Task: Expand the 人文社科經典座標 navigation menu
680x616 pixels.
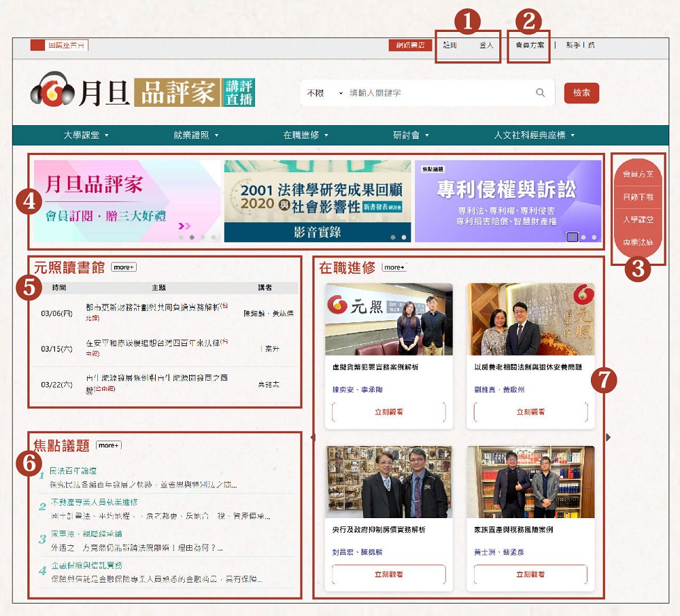Action: pyautogui.click(x=534, y=135)
